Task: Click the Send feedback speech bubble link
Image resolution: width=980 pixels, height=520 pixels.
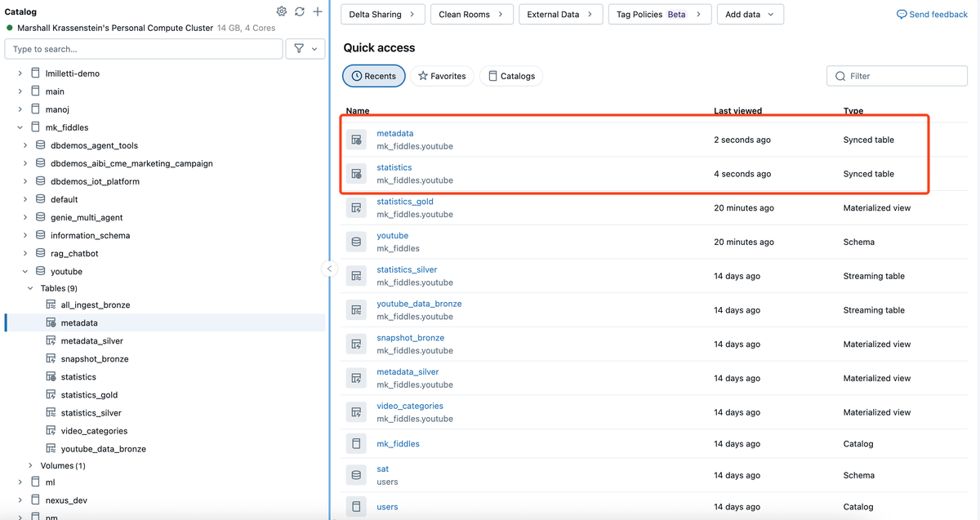Action: click(932, 14)
